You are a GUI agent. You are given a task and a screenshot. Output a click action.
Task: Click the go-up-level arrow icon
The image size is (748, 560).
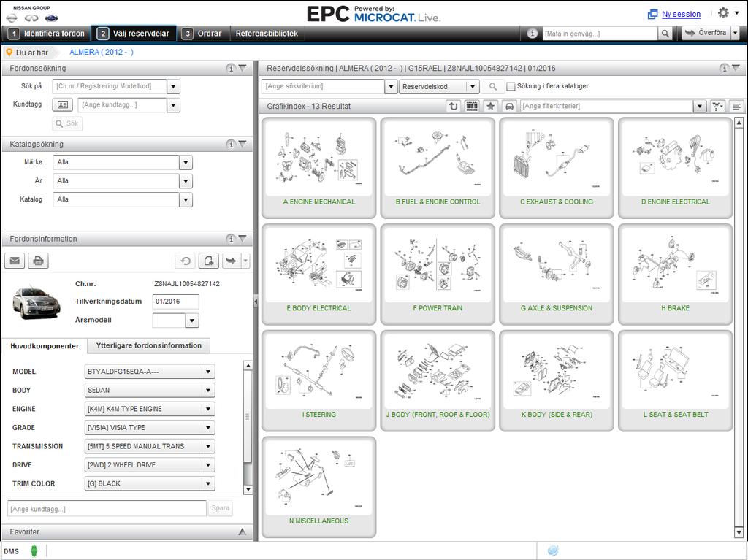coord(453,106)
